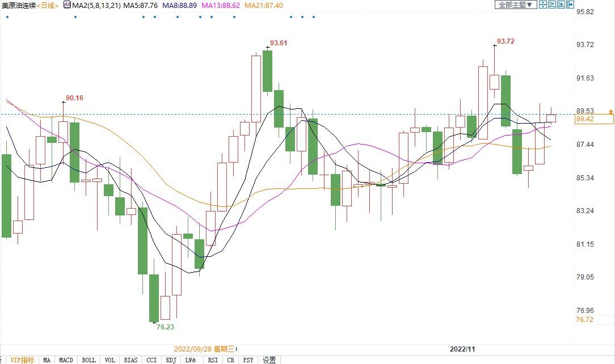The height and width of the screenshot is (364, 615).
Task: Click the crosshair icon in top toolbar
Action: 543,5
